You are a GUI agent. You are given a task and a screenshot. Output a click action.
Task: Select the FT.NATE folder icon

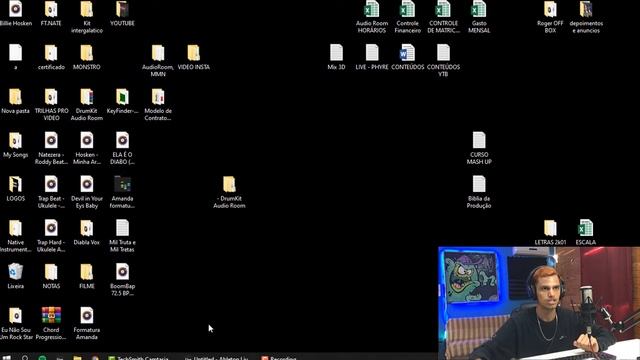pos(51,9)
